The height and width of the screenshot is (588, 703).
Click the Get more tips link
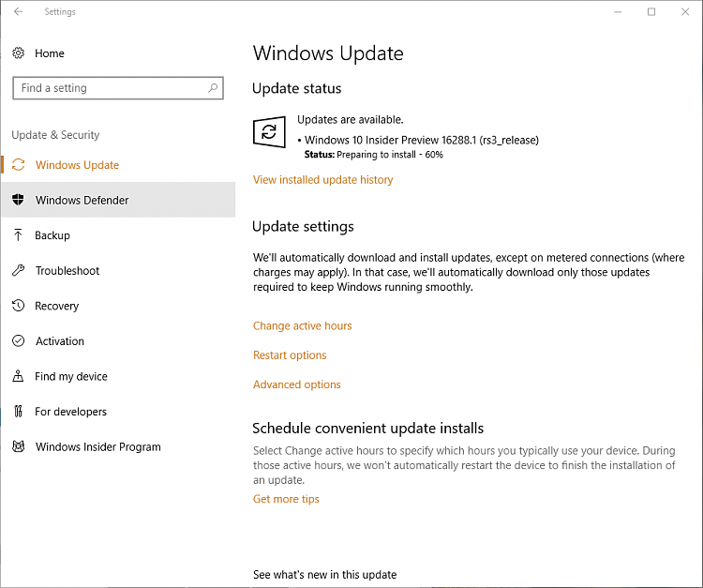[286, 499]
